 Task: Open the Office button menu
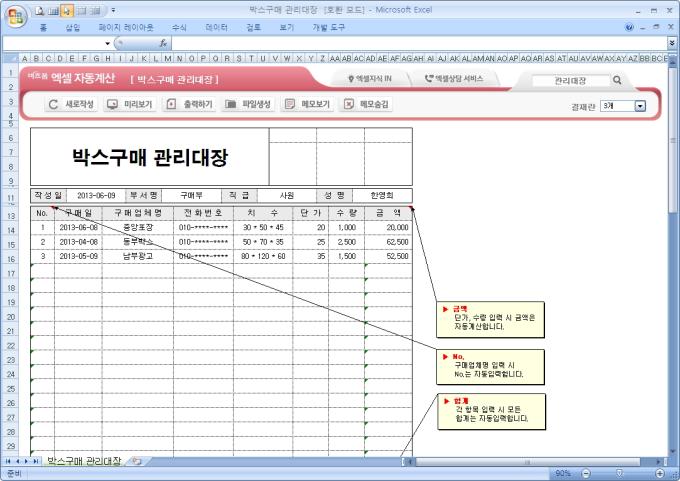(x=16, y=16)
